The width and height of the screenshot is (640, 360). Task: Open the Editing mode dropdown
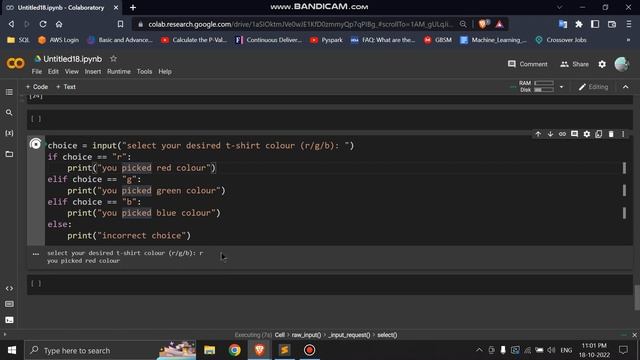pyautogui.click(x=593, y=87)
